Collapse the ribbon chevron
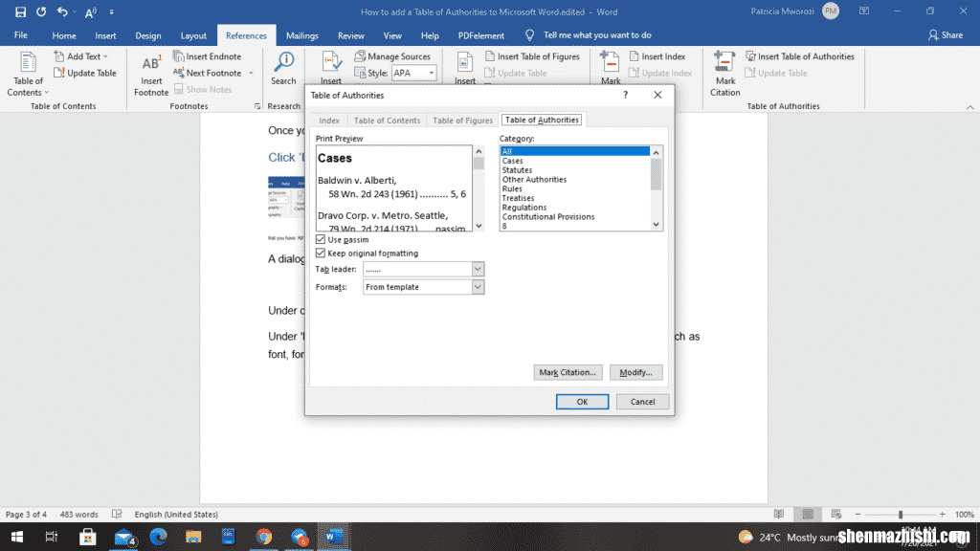Viewport: 980px width, 551px height. pyautogui.click(x=970, y=107)
